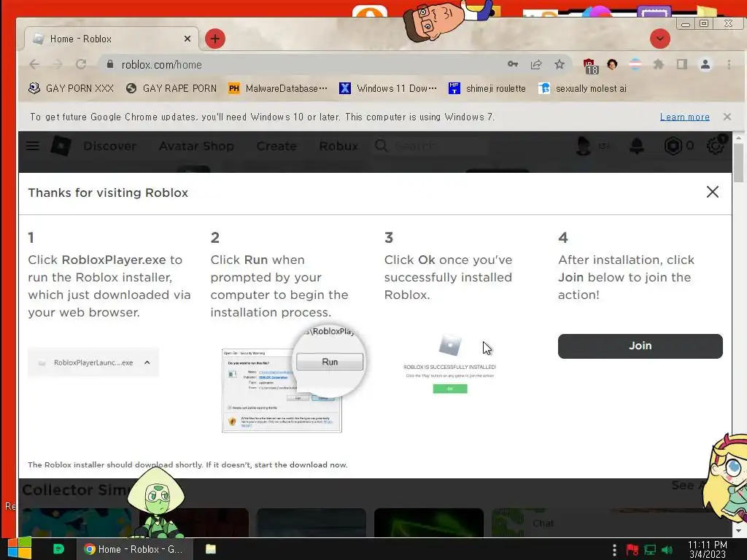747x560 pixels.
Task: Select the Create nav item
Action: click(276, 146)
